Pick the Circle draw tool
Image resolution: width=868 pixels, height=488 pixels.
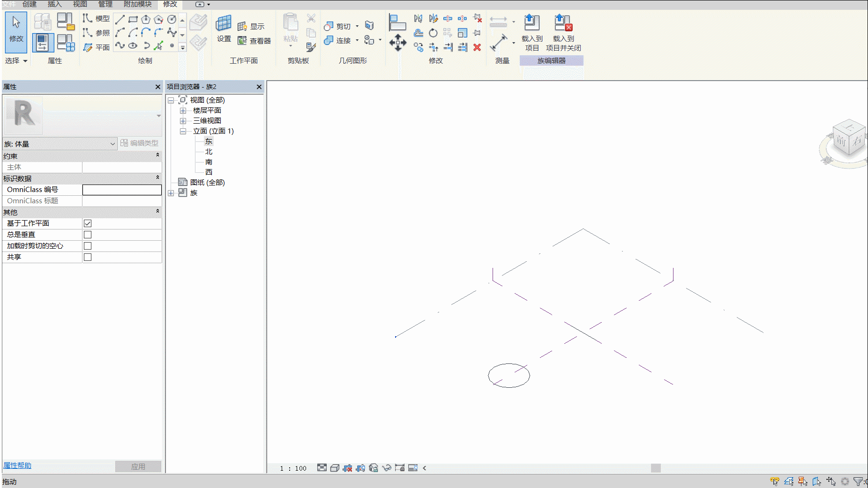[x=172, y=19]
